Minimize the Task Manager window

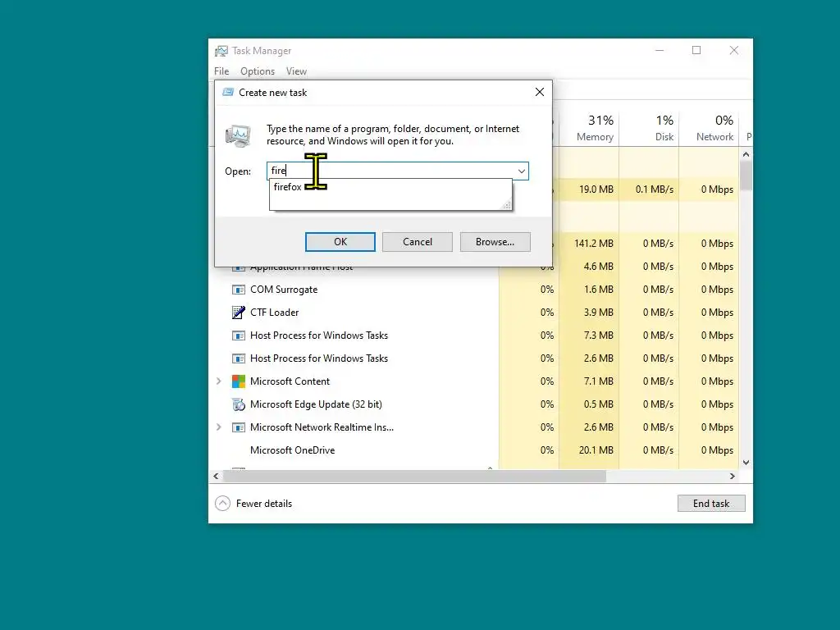click(x=660, y=50)
